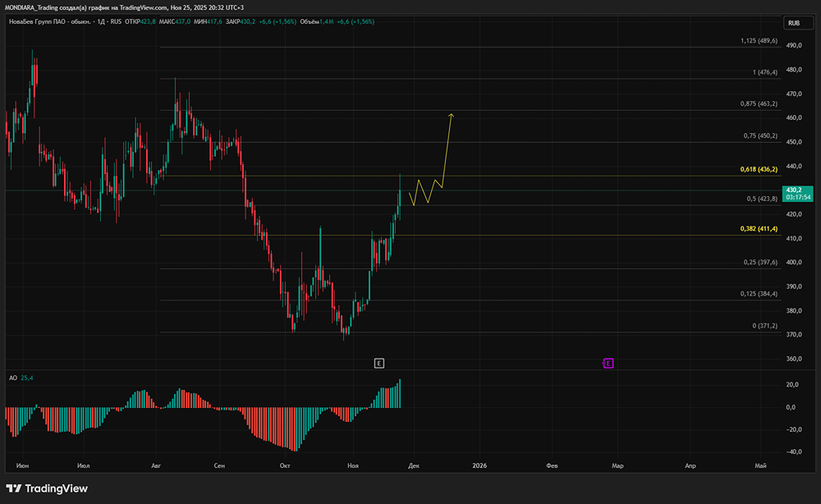Click the 490,0 price axis tick
Viewport: 821px width, 504px height.
coord(794,45)
